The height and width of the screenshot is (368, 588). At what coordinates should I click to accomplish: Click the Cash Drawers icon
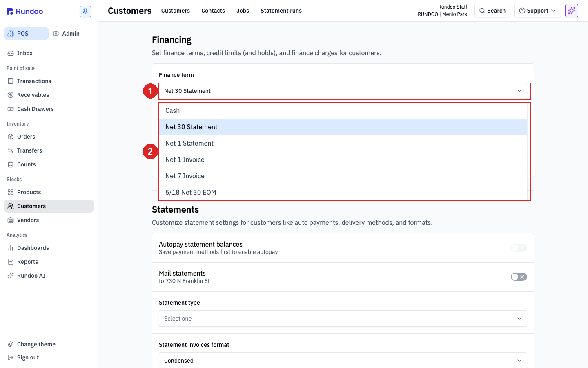11,109
